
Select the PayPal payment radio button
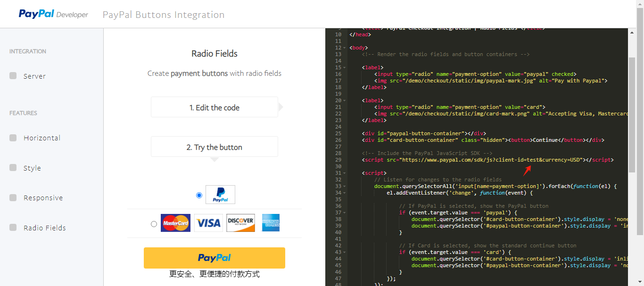click(199, 195)
